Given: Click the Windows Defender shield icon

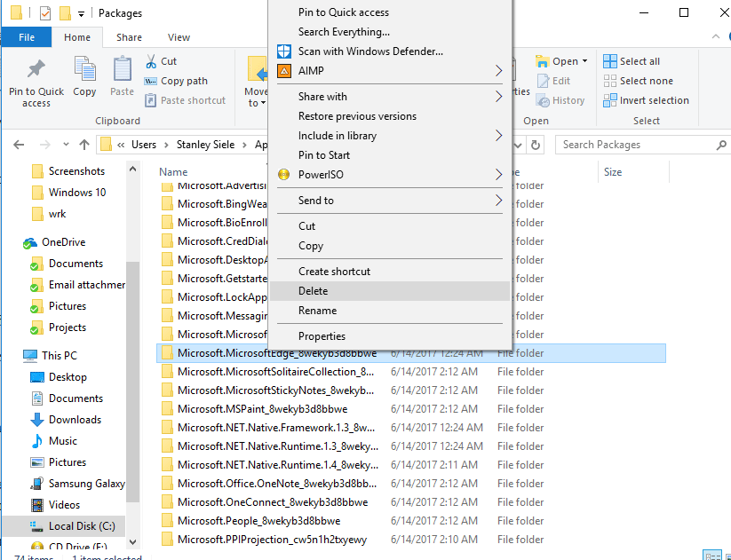Looking at the screenshot, I should [284, 51].
